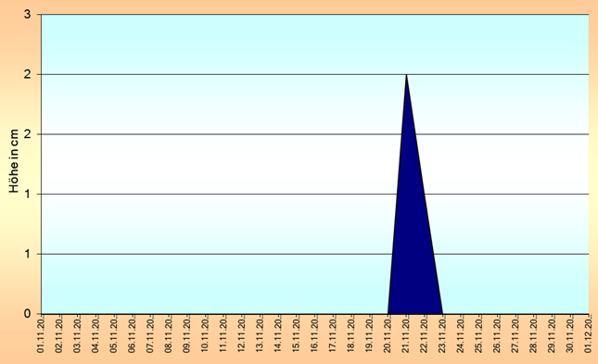This screenshot has height=364, width=598.
Task: Click the peak of the dark blue triangle
Action: [x=407, y=75]
